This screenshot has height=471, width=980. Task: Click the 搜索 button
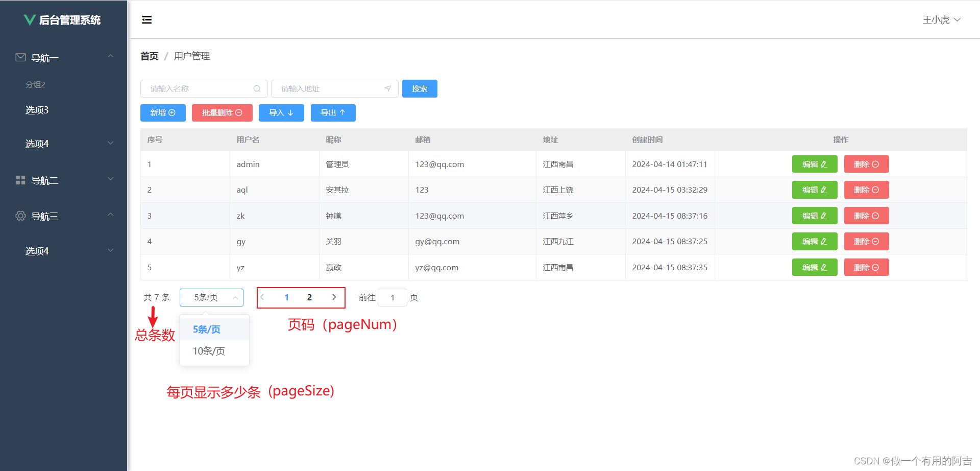(x=420, y=89)
